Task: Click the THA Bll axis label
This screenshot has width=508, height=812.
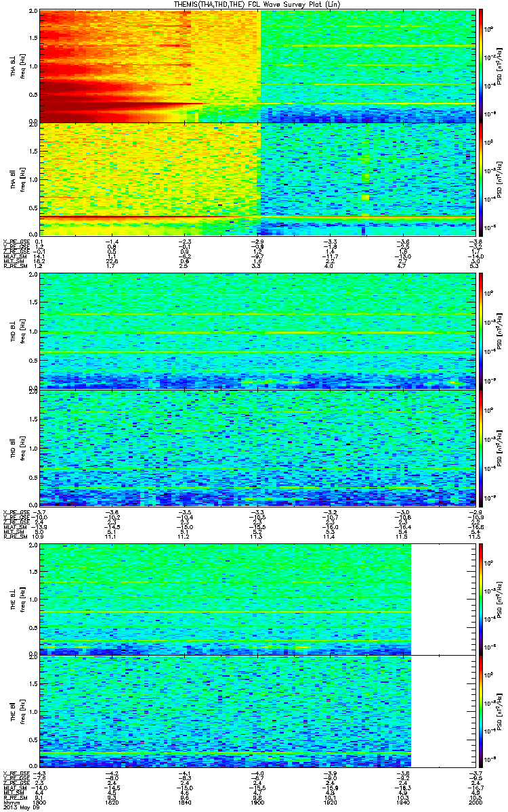Action: (14, 179)
